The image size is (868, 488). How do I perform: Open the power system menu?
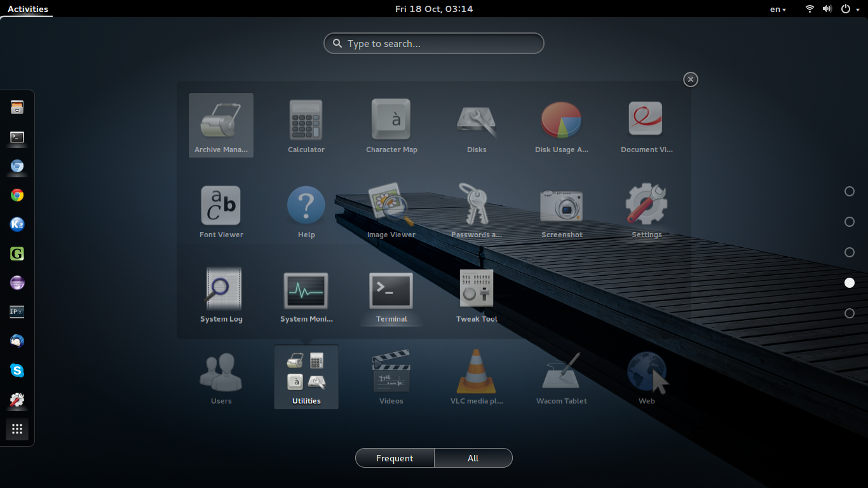(849, 9)
